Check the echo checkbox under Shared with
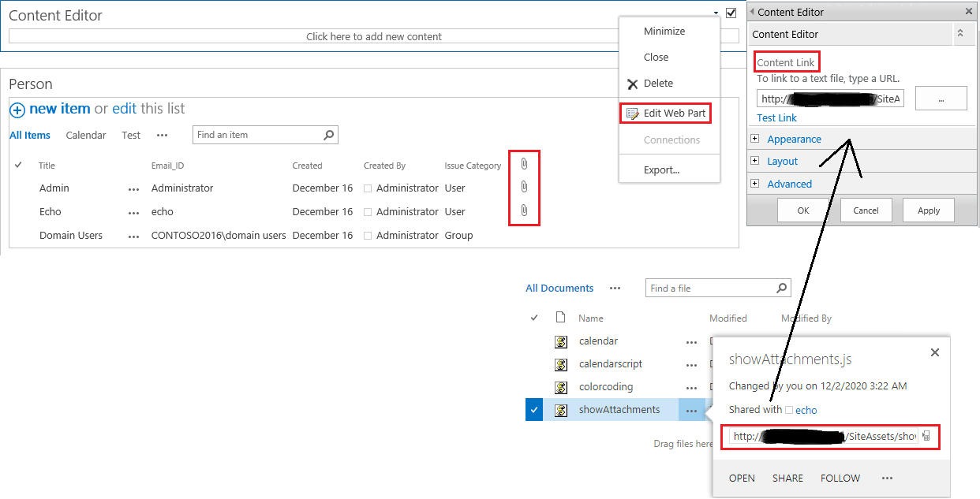980x499 pixels. pos(791,410)
